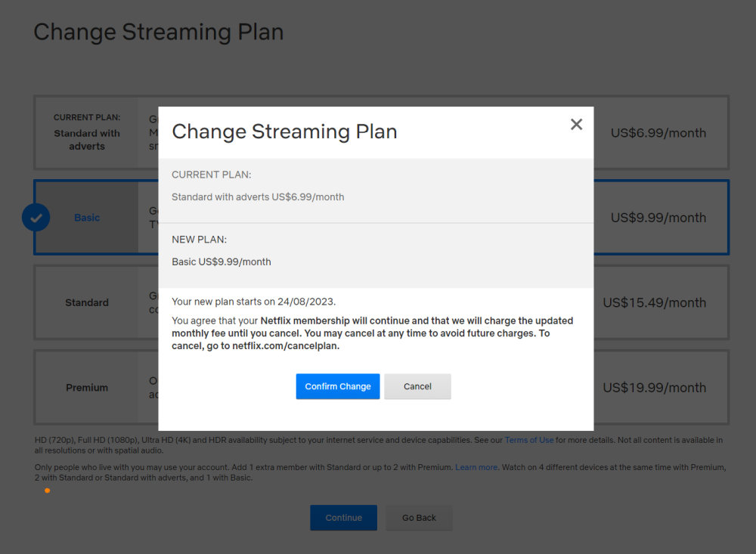The height and width of the screenshot is (554, 756).
Task: Click the small orange dot indicator
Action: coord(47,491)
